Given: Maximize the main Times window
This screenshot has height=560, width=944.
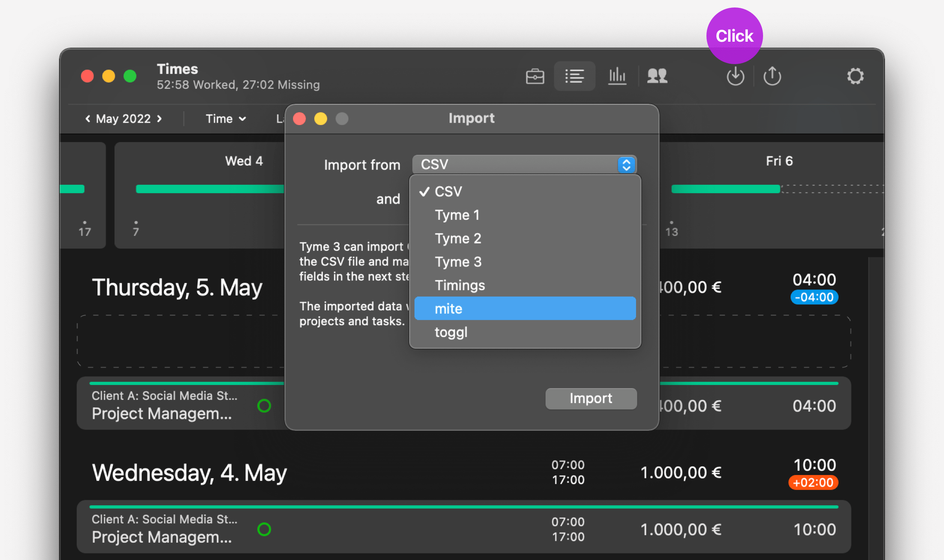Looking at the screenshot, I should (x=130, y=76).
